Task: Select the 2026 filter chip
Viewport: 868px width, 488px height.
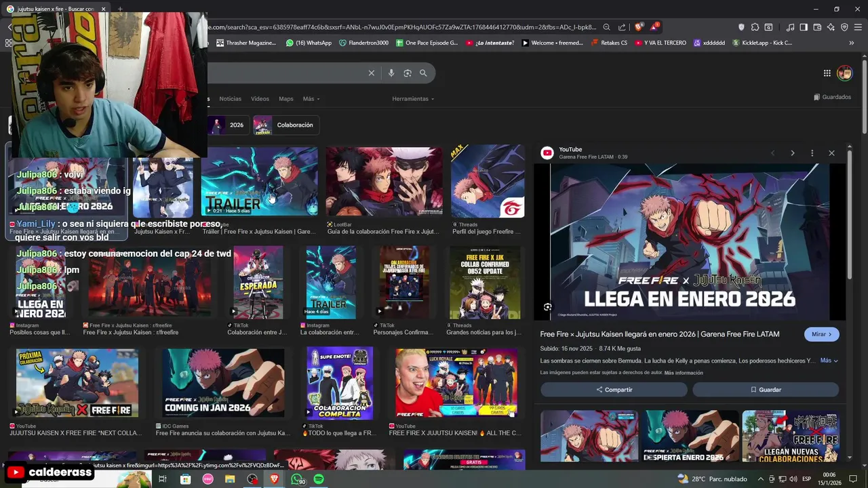Action: pyautogui.click(x=227, y=125)
